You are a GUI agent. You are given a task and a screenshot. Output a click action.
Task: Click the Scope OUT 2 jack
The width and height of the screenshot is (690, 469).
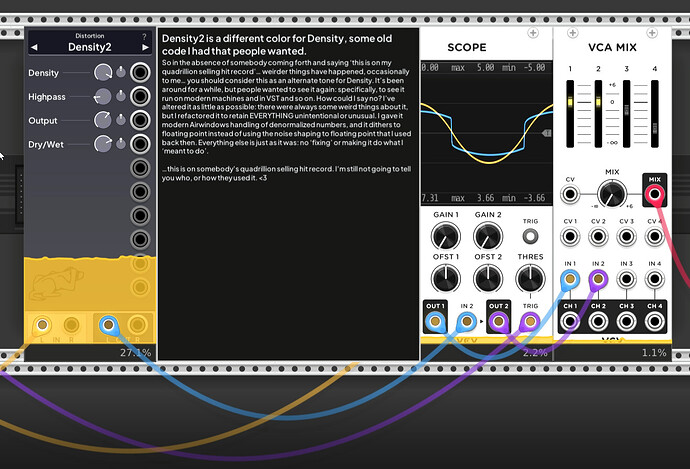[x=499, y=322]
